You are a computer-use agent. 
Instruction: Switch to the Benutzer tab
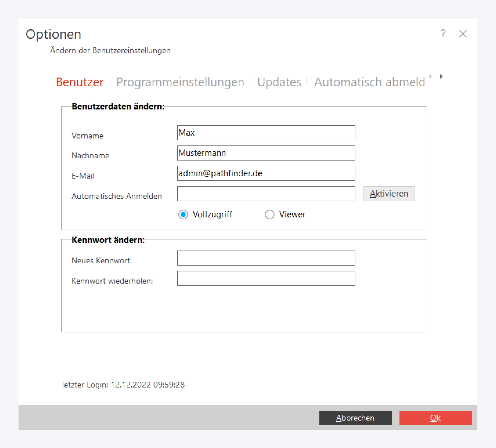click(x=80, y=82)
